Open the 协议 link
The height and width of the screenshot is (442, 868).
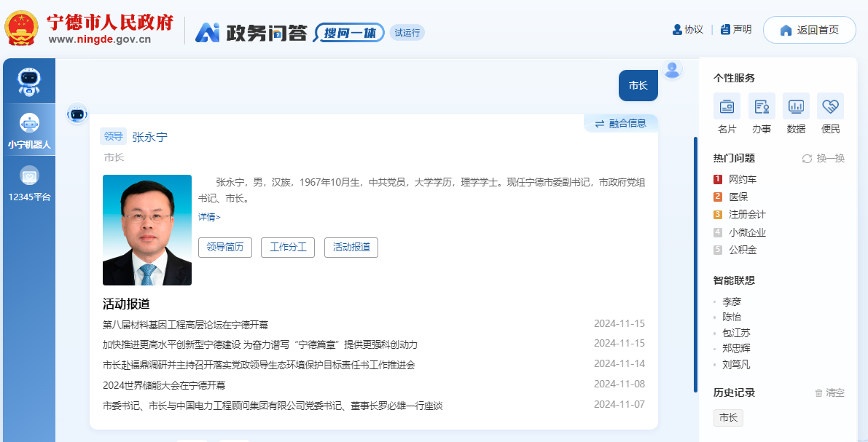click(x=687, y=30)
